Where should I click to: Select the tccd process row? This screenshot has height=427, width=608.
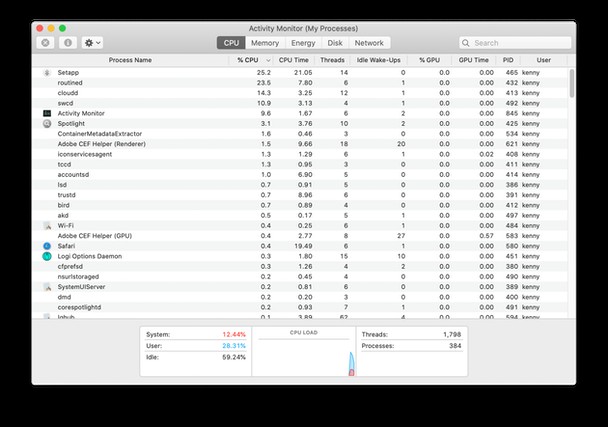[300, 164]
